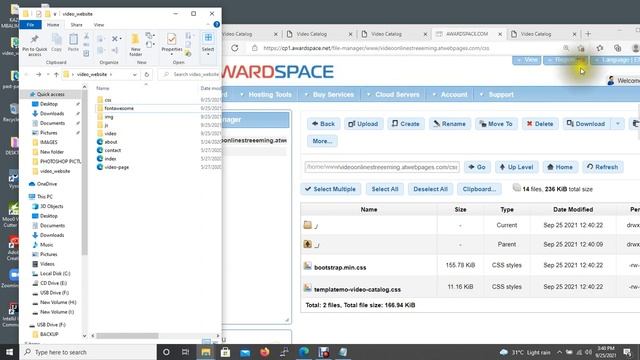Switch to the View ribbon tab
640x360 pixels.
99,25
